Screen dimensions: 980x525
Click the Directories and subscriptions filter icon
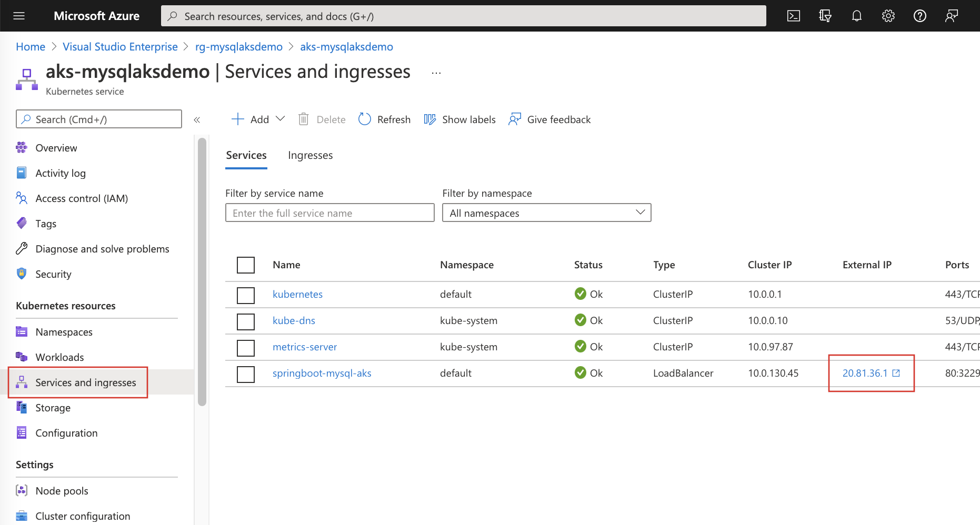click(x=825, y=16)
